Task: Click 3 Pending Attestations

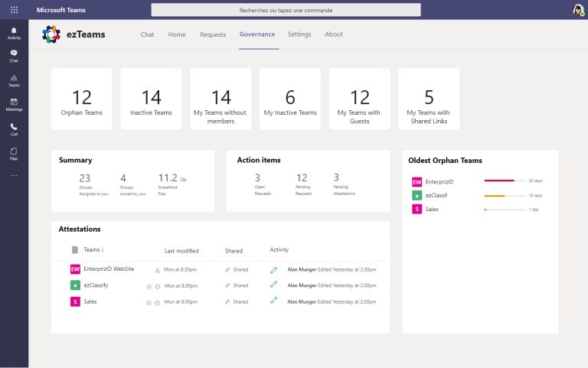Action: tap(344, 184)
